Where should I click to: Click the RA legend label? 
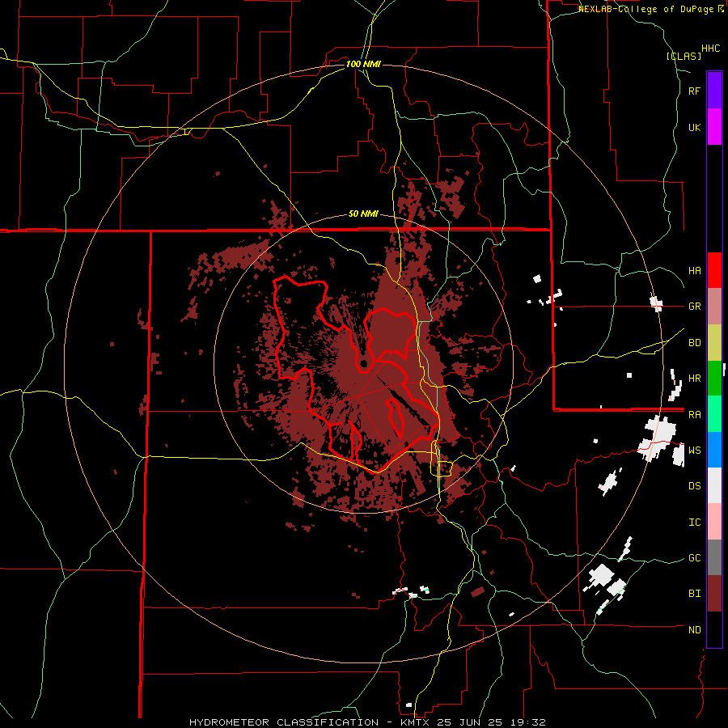(x=694, y=414)
